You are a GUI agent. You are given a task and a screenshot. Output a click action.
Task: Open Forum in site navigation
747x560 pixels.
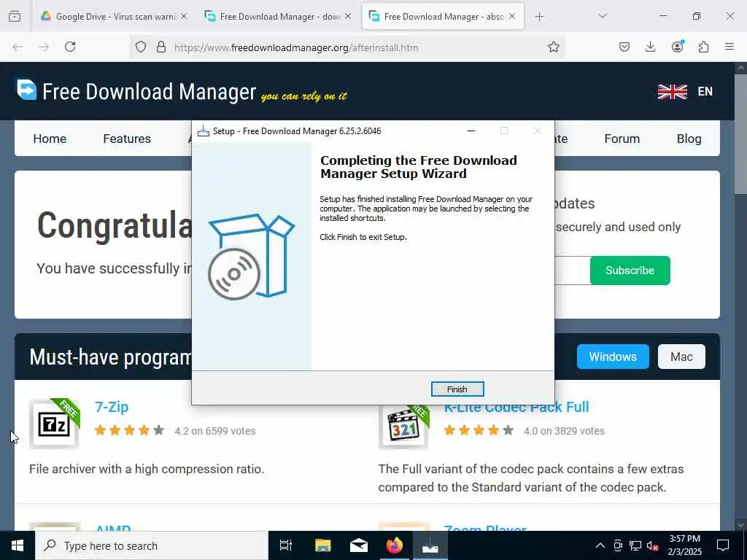point(622,139)
